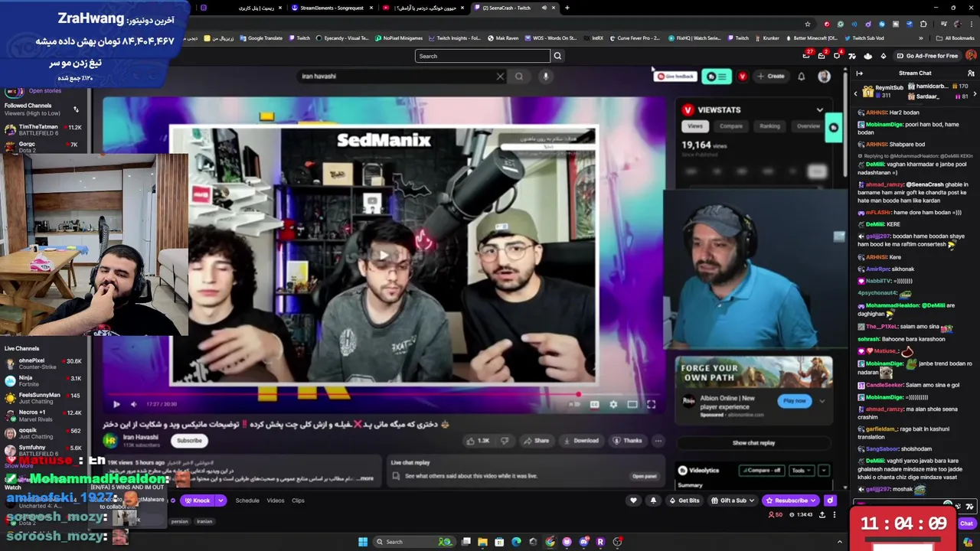Enter YouTube player fullscreen
The width and height of the screenshot is (980, 551).
[651, 404]
